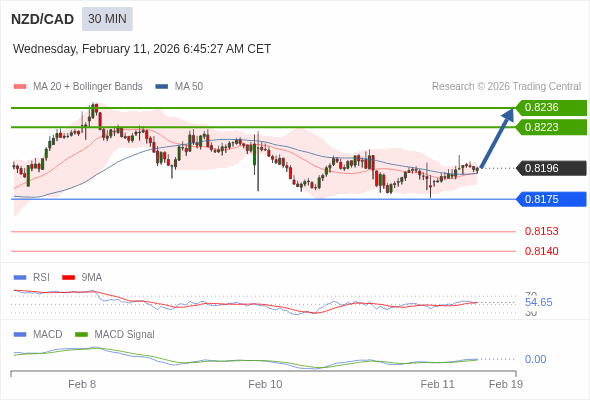Click the MACD value 0.00
The width and height of the screenshot is (590, 400).
coord(535,359)
